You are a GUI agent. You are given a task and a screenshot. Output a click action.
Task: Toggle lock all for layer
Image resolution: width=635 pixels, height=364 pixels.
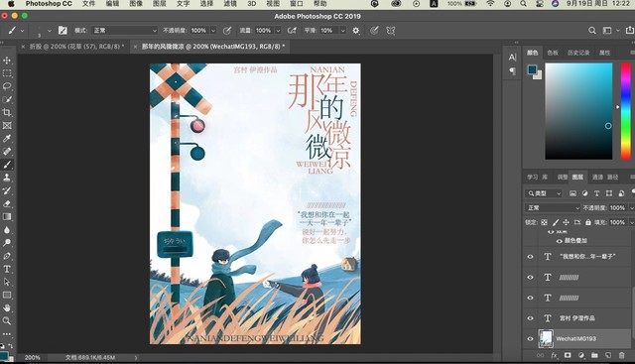[x=588, y=222]
